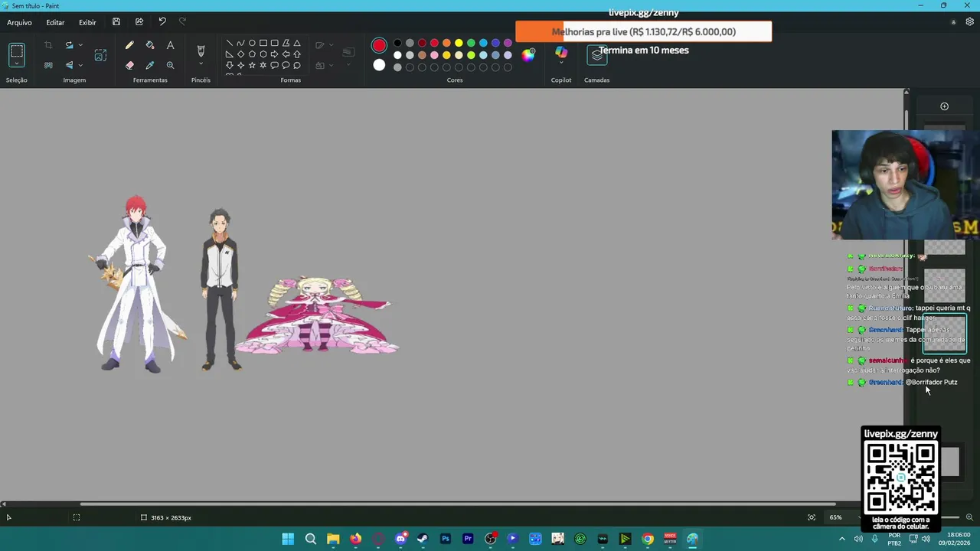Pick the green color swatch
Image resolution: width=980 pixels, height=551 pixels.
tap(471, 43)
